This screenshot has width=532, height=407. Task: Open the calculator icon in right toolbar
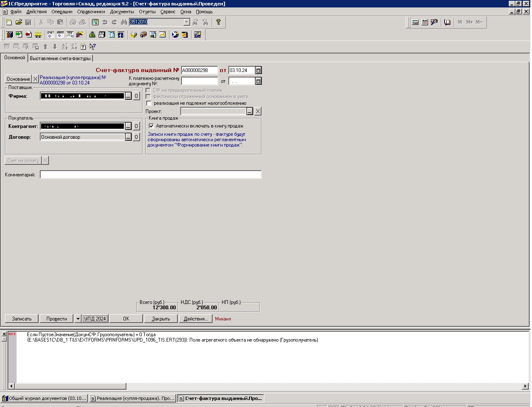[415, 22]
